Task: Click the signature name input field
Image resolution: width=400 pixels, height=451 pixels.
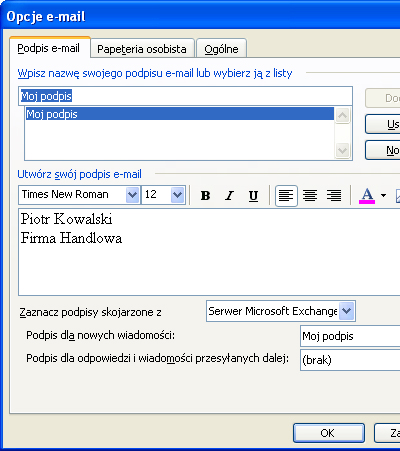Action: pyautogui.click(x=185, y=96)
